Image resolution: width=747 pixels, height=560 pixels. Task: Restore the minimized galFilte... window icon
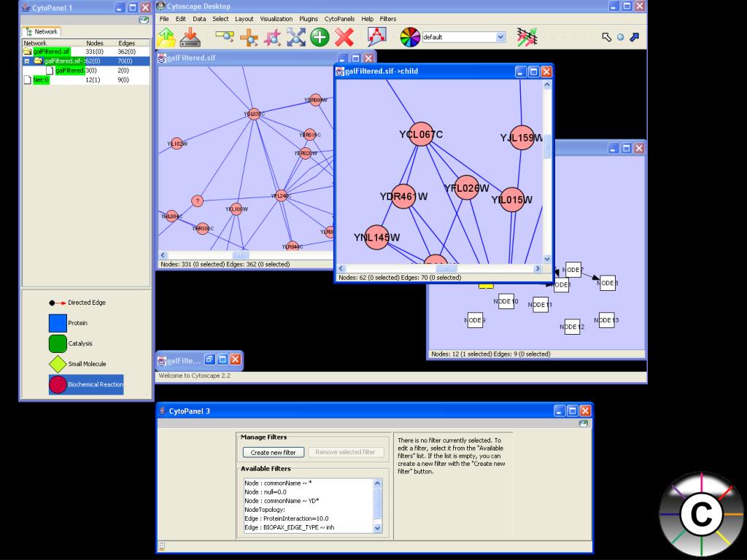click(x=210, y=359)
